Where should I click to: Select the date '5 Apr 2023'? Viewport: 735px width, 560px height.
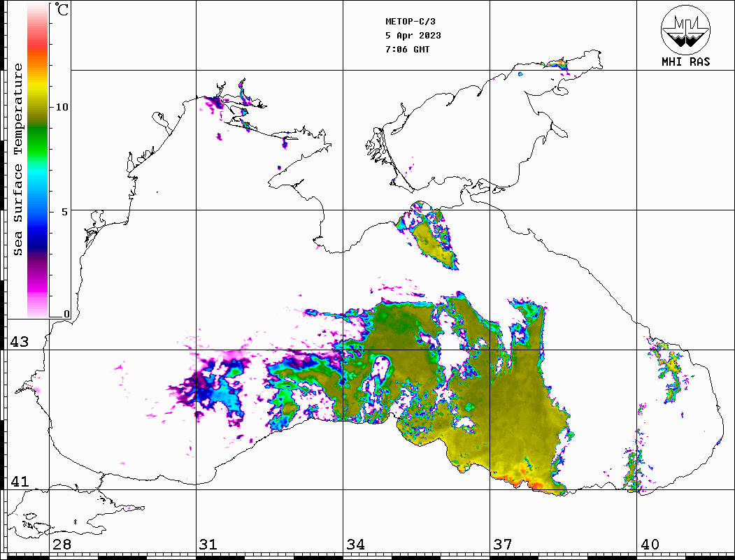click(413, 36)
